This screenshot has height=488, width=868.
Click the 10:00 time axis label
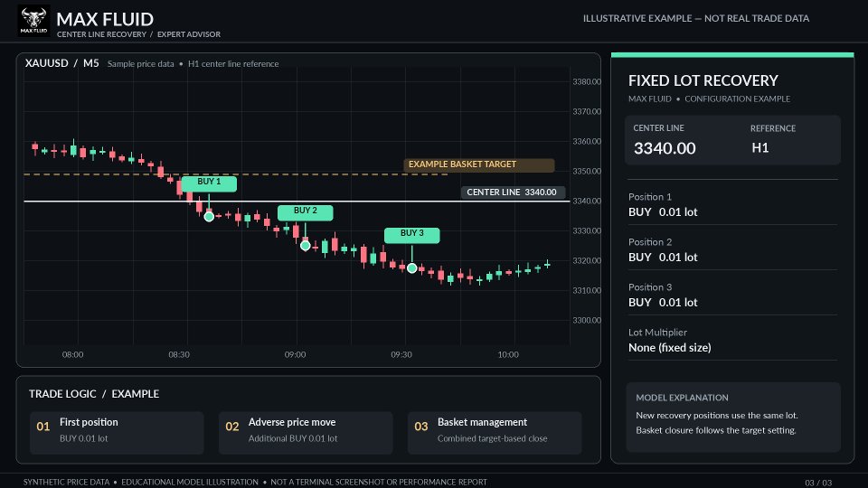(x=508, y=354)
